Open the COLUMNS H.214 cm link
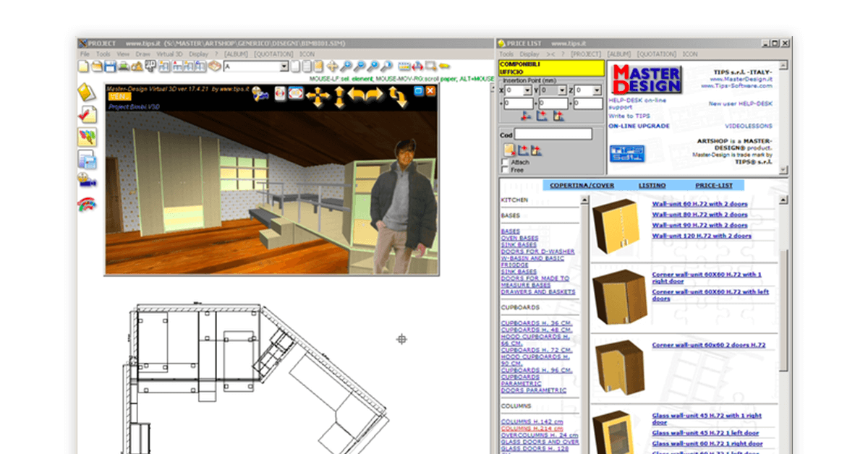This screenshot has height=454, width=868. click(x=531, y=429)
